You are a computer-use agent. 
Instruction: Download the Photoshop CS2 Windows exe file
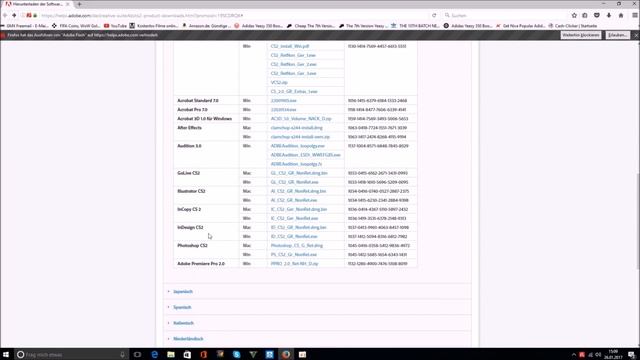click(x=293, y=255)
